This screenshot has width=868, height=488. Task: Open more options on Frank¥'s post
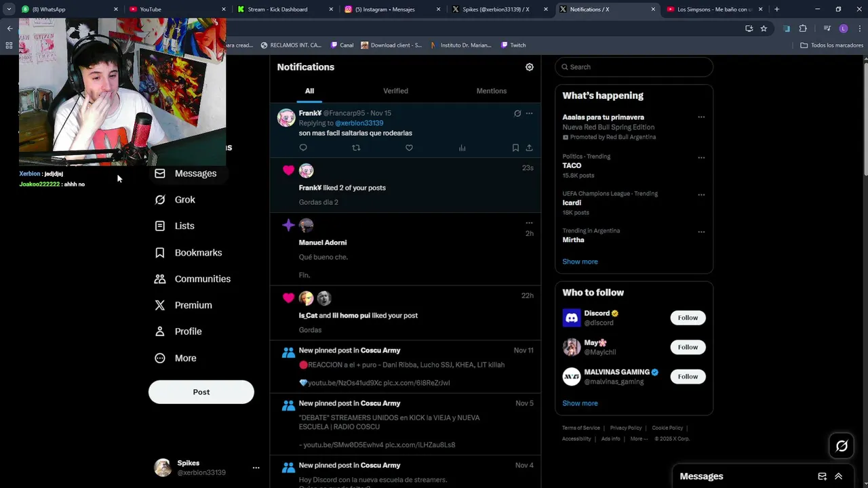click(529, 113)
